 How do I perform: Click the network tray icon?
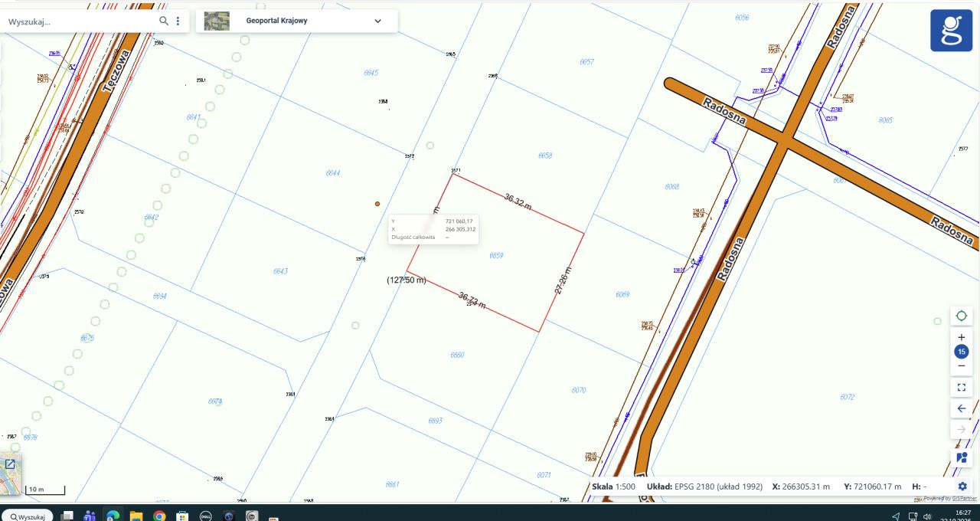pyautogui.click(x=913, y=517)
